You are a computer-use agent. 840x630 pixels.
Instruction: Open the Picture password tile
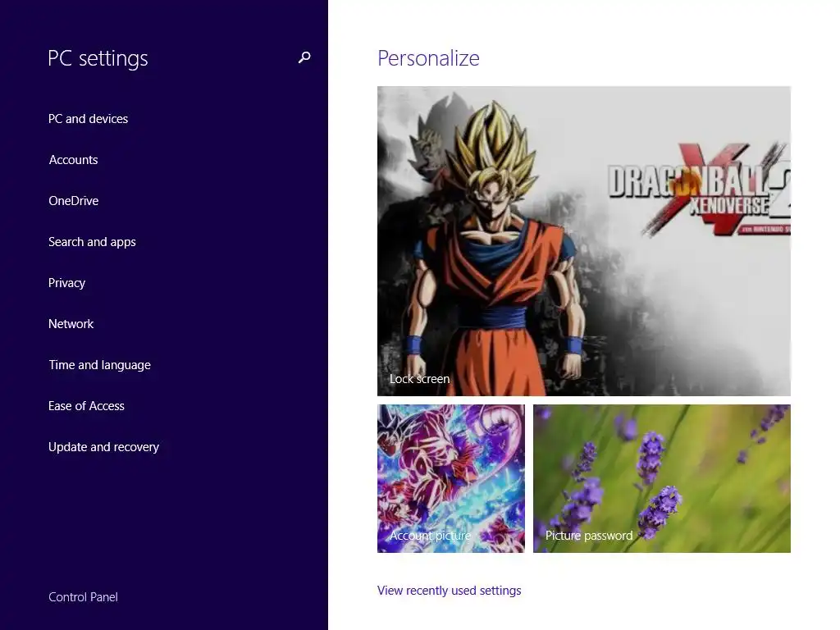(x=662, y=478)
